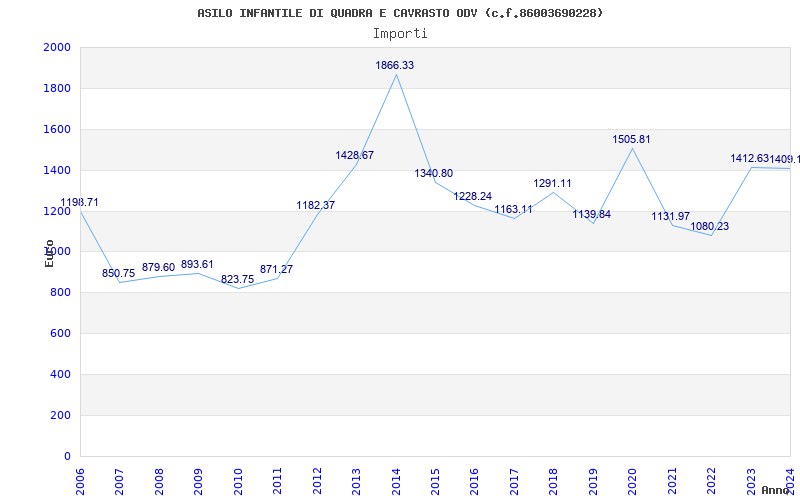Click the 2019 x-axis year label
This screenshot has width=800, height=500.
593,482
